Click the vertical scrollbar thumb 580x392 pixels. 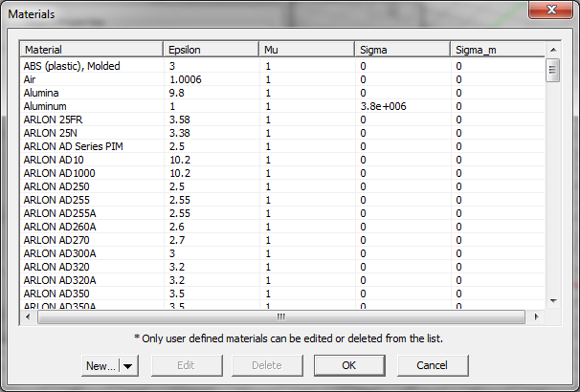pyautogui.click(x=553, y=70)
